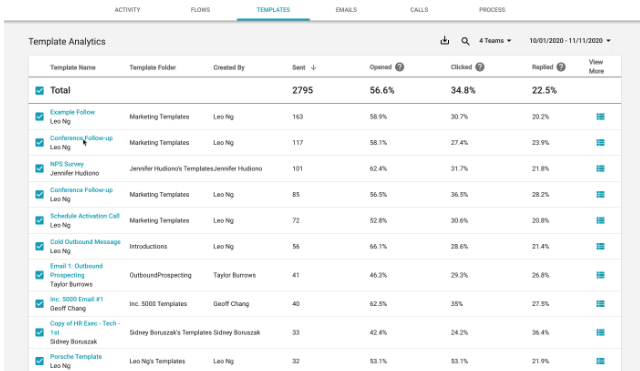Screen dimensions: 640x371
Task: Open View More for Example Follow row
Action: coord(600,117)
